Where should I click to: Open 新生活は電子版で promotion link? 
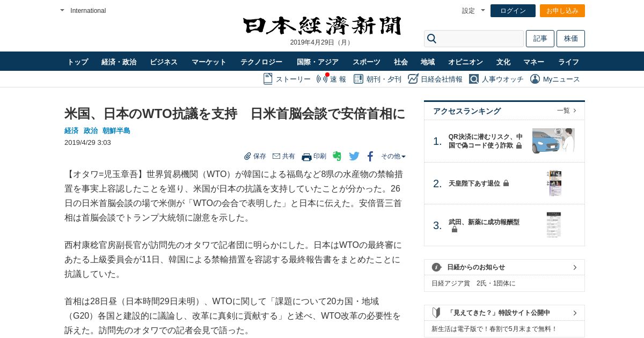pyautogui.click(x=494, y=329)
